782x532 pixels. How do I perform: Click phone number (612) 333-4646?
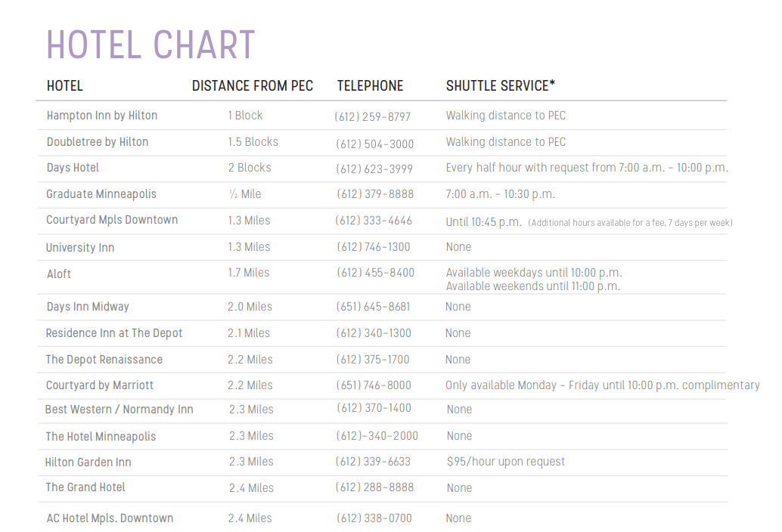coord(374,221)
